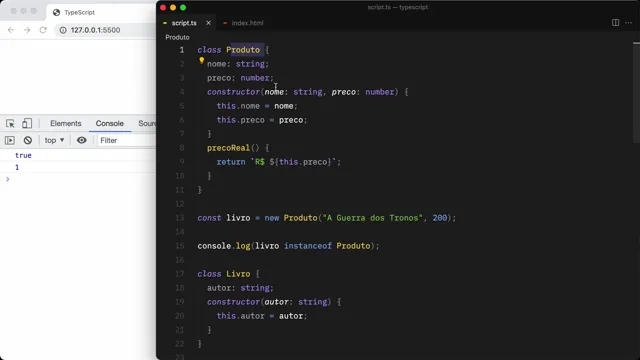Click 'const livro' on line 13

[x=224, y=218]
